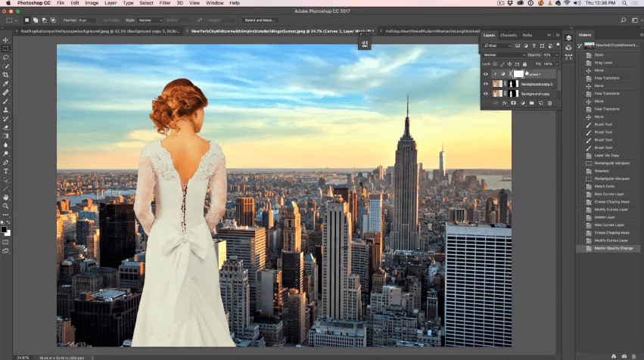Select the Line shape tool
Viewport: 644px width, 360px height.
tap(6, 189)
